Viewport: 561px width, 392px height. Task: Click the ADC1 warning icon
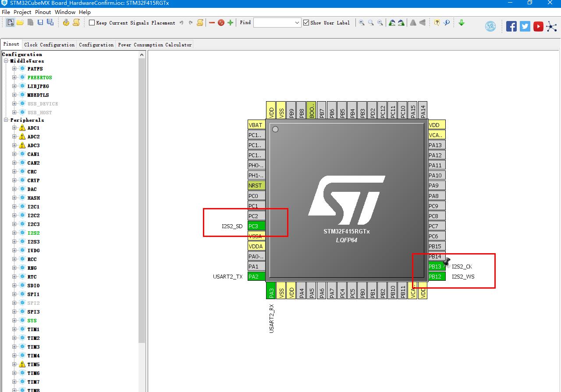tap(22, 128)
